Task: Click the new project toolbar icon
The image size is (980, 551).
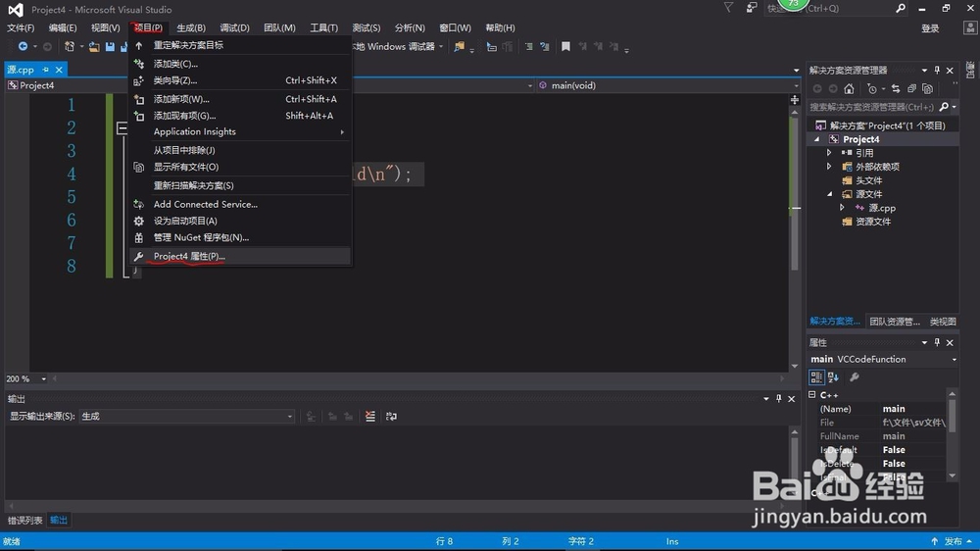Action: [x=70, y=46]
